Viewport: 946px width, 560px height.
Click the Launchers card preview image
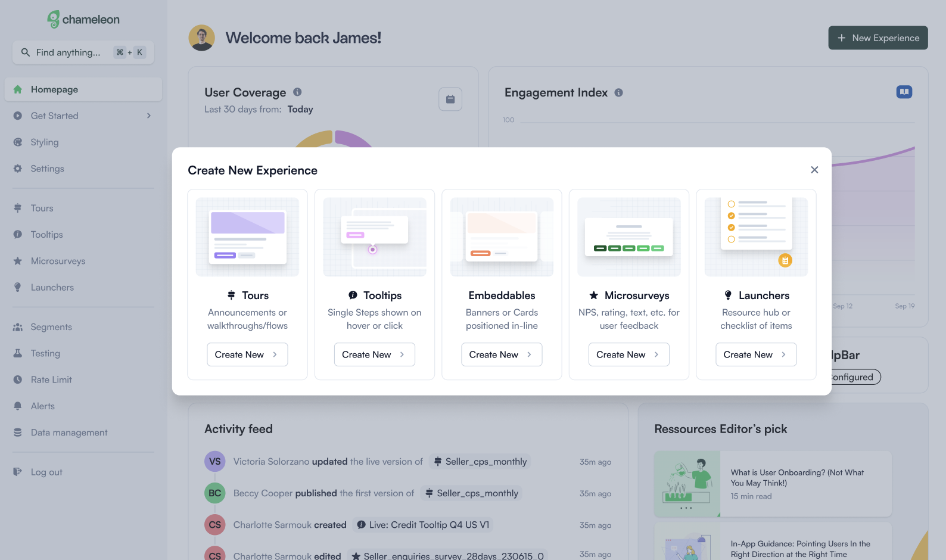[x=756, y=237]
